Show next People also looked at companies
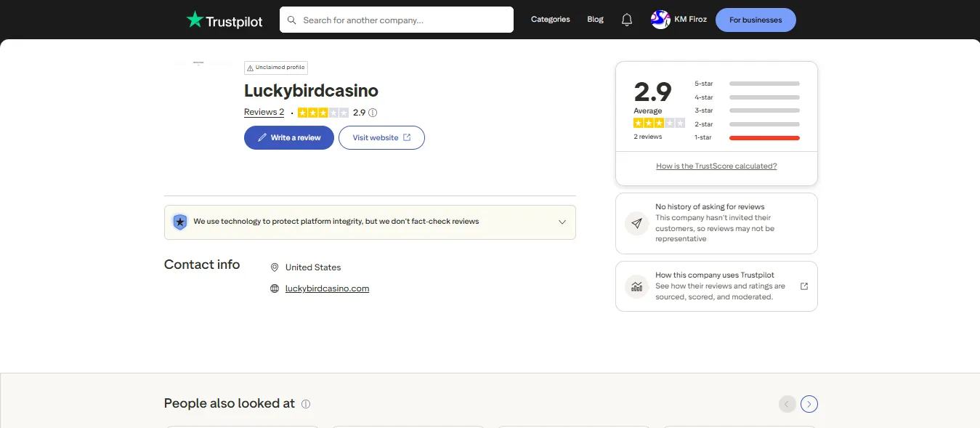This screenshot has height=428, width=980. pos(809,404)
